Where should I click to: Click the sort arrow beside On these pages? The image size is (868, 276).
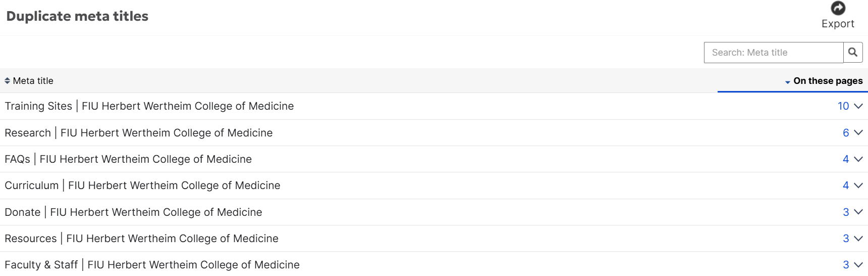coord(788,82)
